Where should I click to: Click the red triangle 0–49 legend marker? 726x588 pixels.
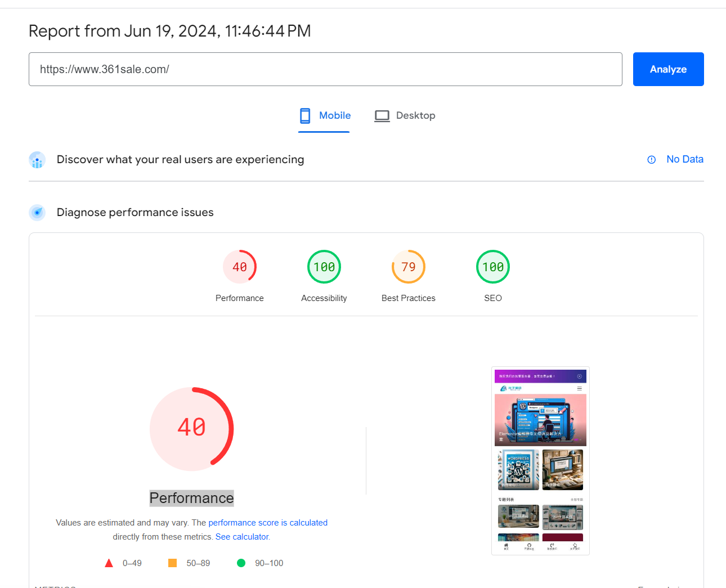tap(109, 563)
